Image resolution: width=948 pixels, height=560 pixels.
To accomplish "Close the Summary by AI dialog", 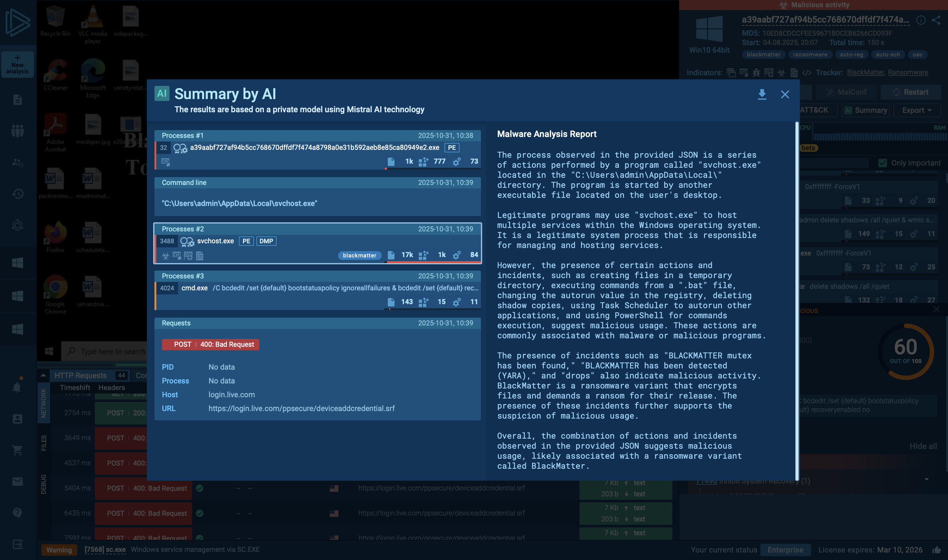I will coord(785,94).
